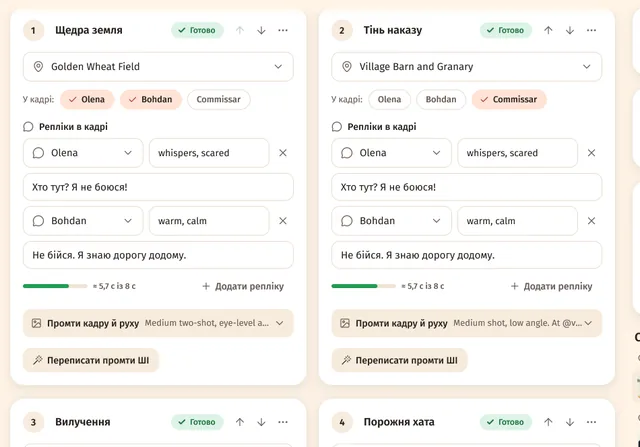The height and width of the screenshot is (447, 640).
Task: Click the 'Хто тут? Я не боюся!' text field in scene 1
Action: (x=158, y=187)
